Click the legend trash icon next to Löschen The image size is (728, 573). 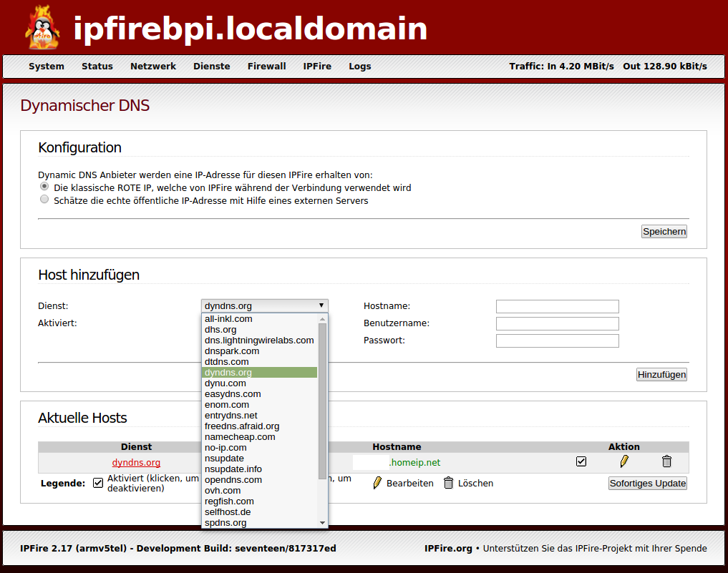448,483
